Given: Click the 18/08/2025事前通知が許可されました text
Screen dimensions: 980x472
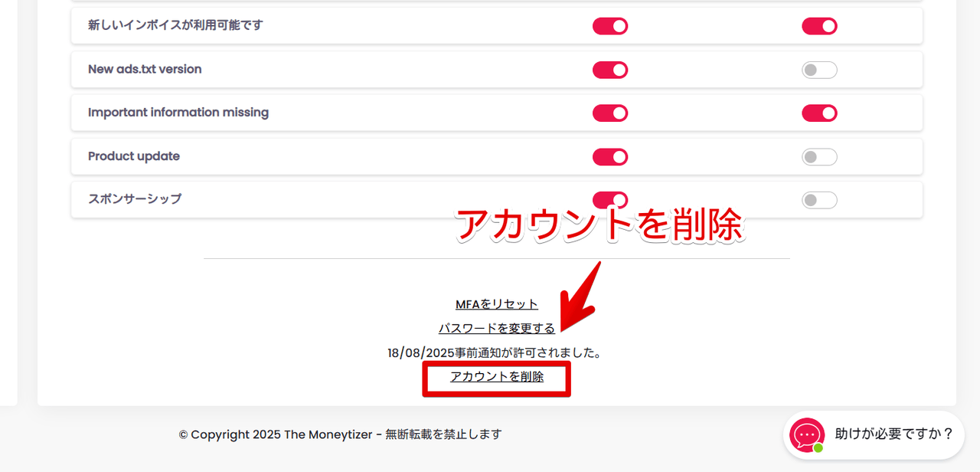Looking at the screenshot, I should click(x=495, y=353).
